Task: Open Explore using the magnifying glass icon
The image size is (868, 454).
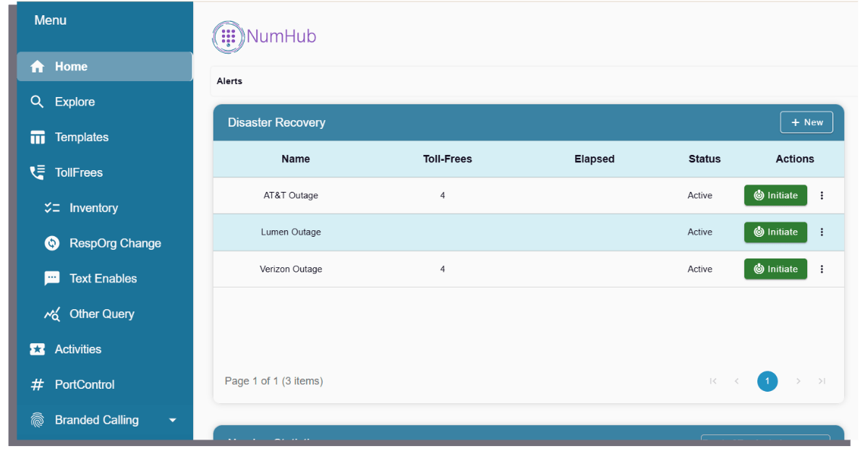Action: (37, 101)
